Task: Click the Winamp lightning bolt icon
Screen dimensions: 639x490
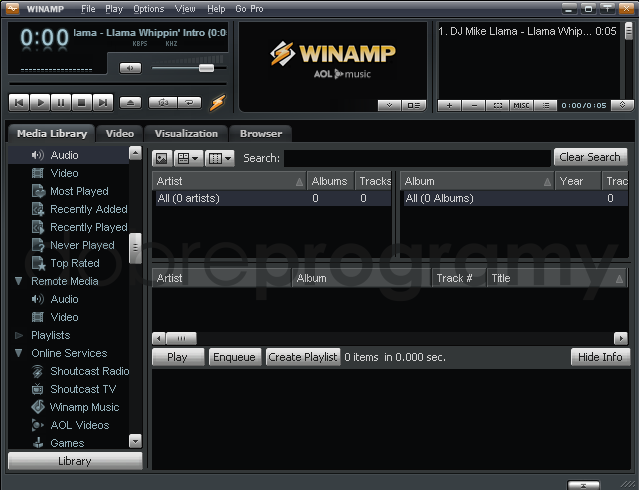Action: point(218,103)
